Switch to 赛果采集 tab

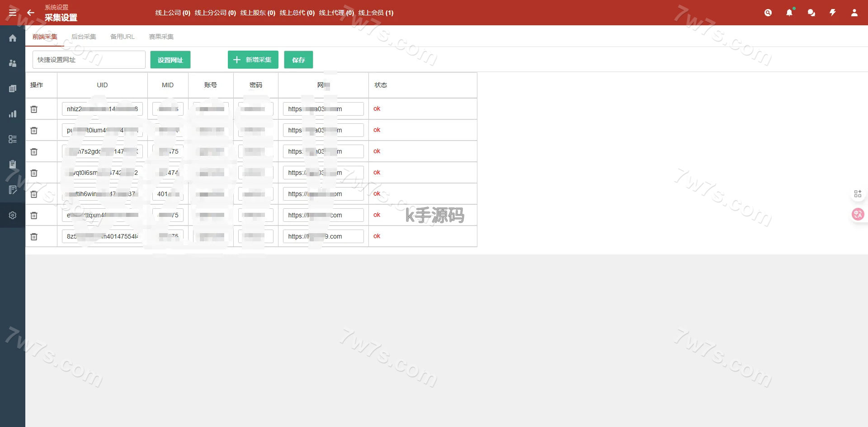click(x=161, y=37)
